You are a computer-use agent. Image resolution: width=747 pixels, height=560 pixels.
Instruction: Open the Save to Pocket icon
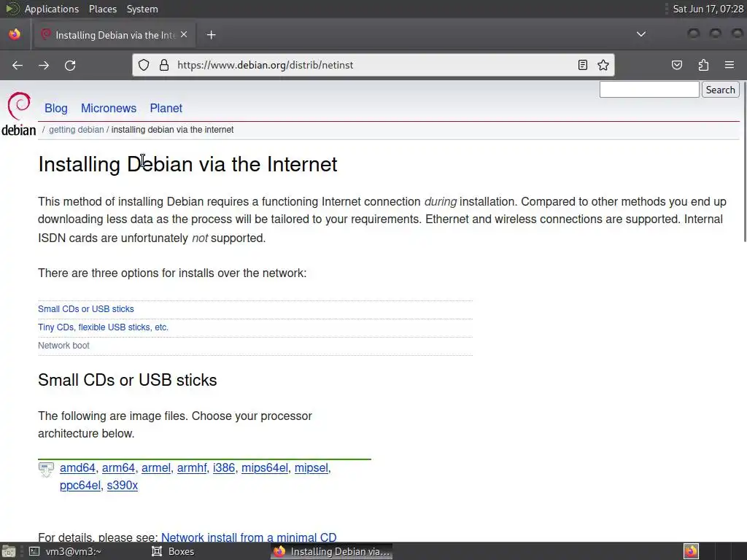[x=676, y=65]
